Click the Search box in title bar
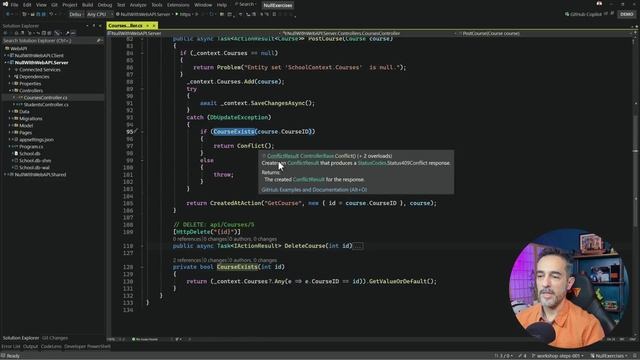The height and width of the screenshot is (360, 640). pos(245,4)
